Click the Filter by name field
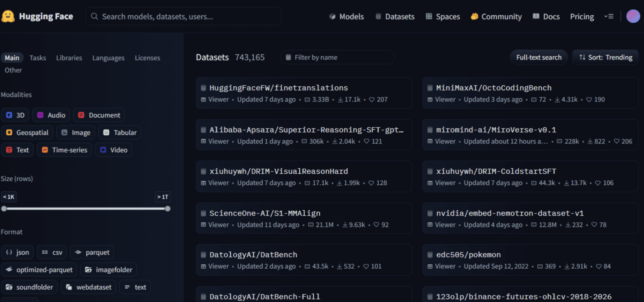 click(337, 57)
